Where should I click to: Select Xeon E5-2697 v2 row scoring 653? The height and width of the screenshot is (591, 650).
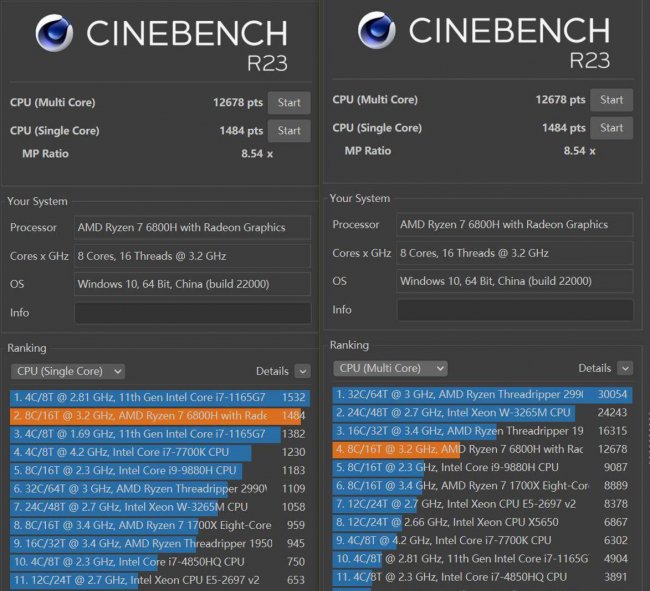160,580
